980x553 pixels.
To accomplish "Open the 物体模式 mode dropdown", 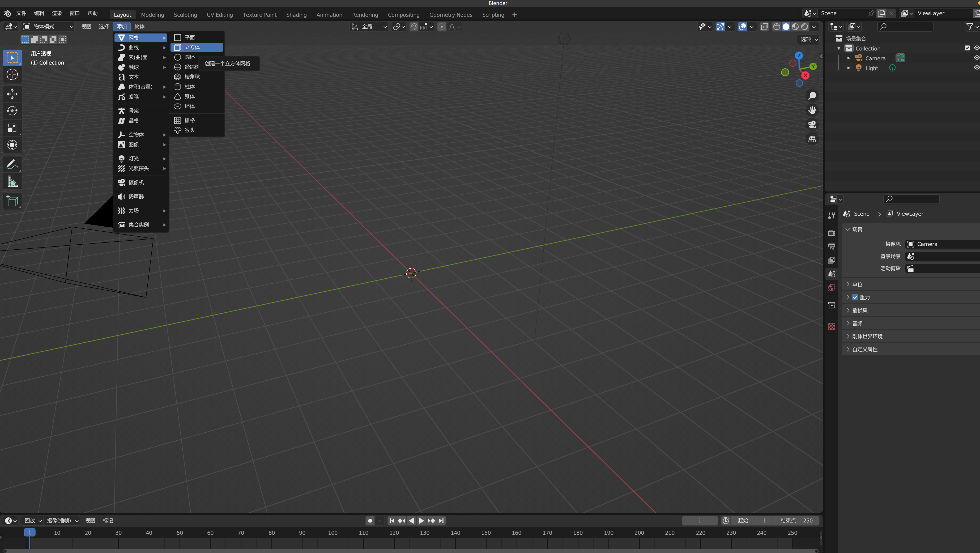I will (48, 27).
